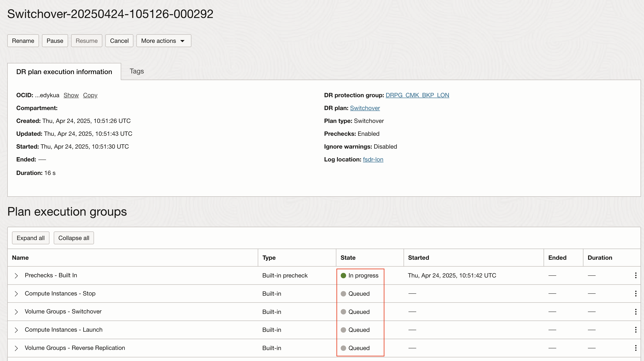
Task: Open the DRPG_CMK_BKP_LON protection group link
Action: (417, 95)
